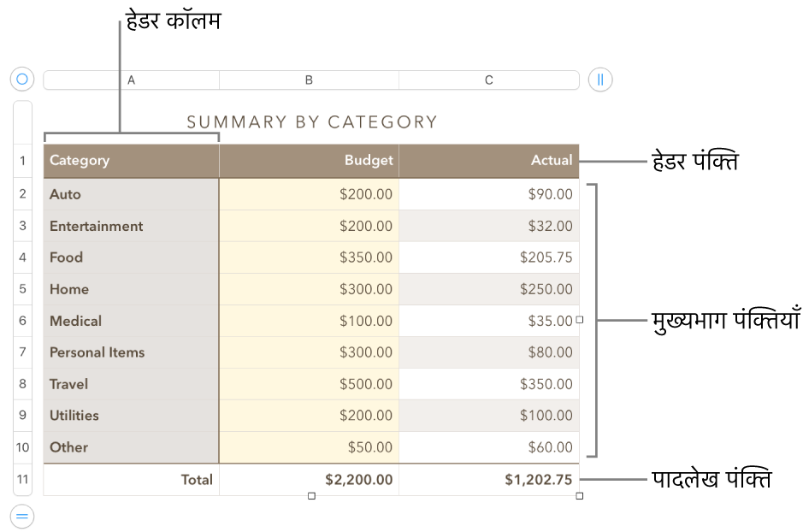Select column C header tab
The width and height of the screenshot is (803, 532).
[488, 80]
